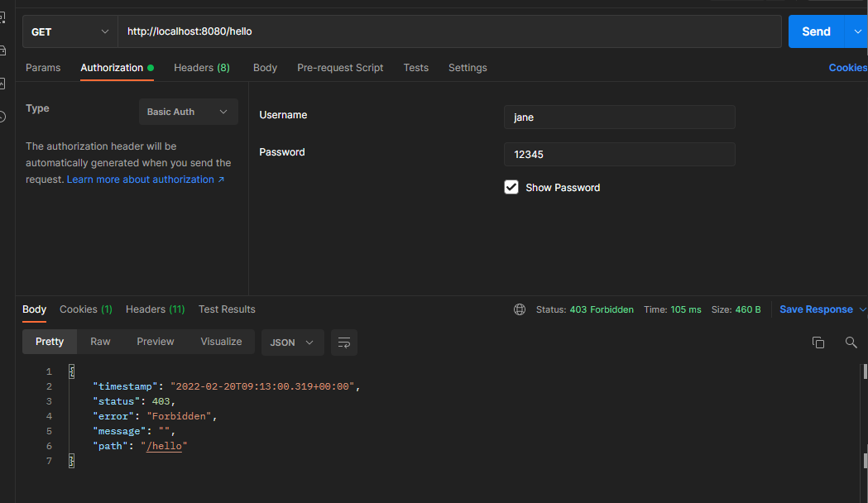
Task: Open the JSON format dropdown
Action: pos(292,343)
